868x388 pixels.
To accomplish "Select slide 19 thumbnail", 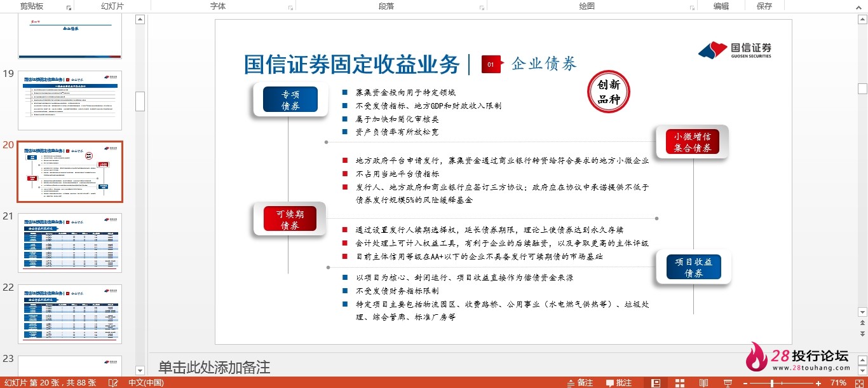I will 70,100.
